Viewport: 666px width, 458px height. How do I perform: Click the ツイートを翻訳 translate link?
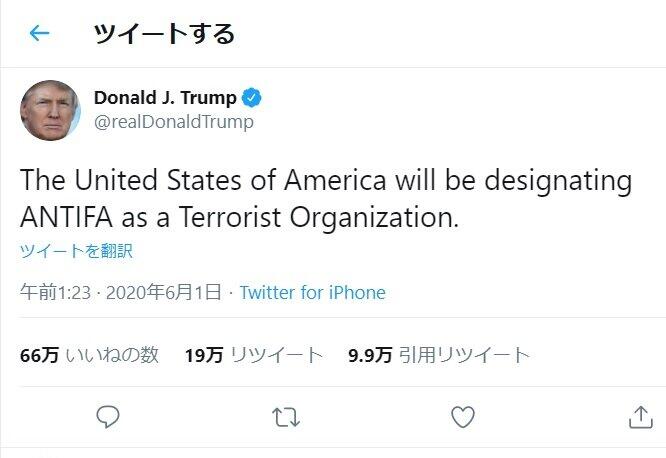[x=76, y=250]
